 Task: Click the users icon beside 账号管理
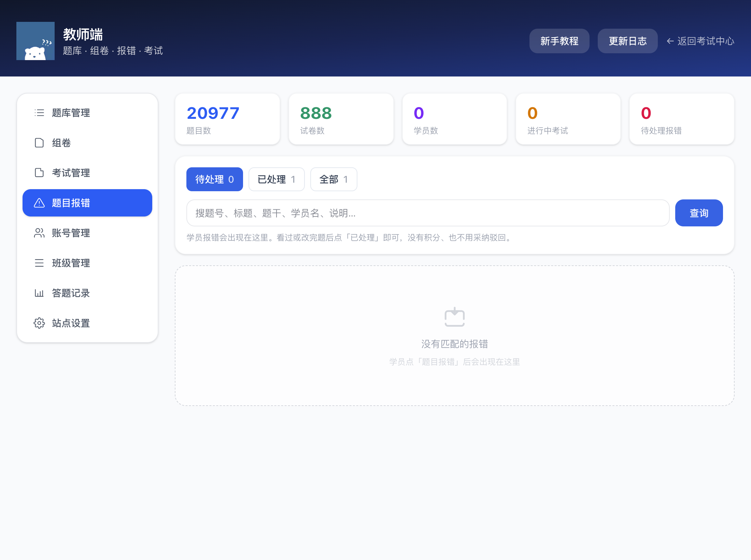[39, 233]
